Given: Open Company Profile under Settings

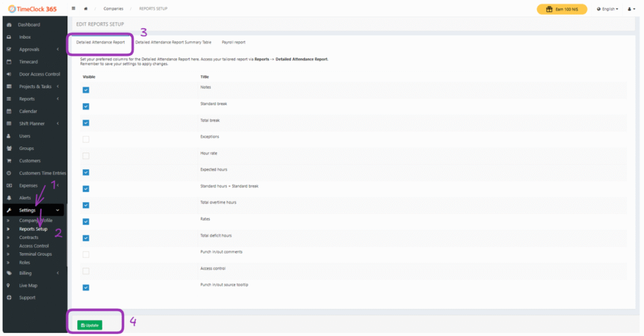Looking at the screenshot, I should click(36, 221).
